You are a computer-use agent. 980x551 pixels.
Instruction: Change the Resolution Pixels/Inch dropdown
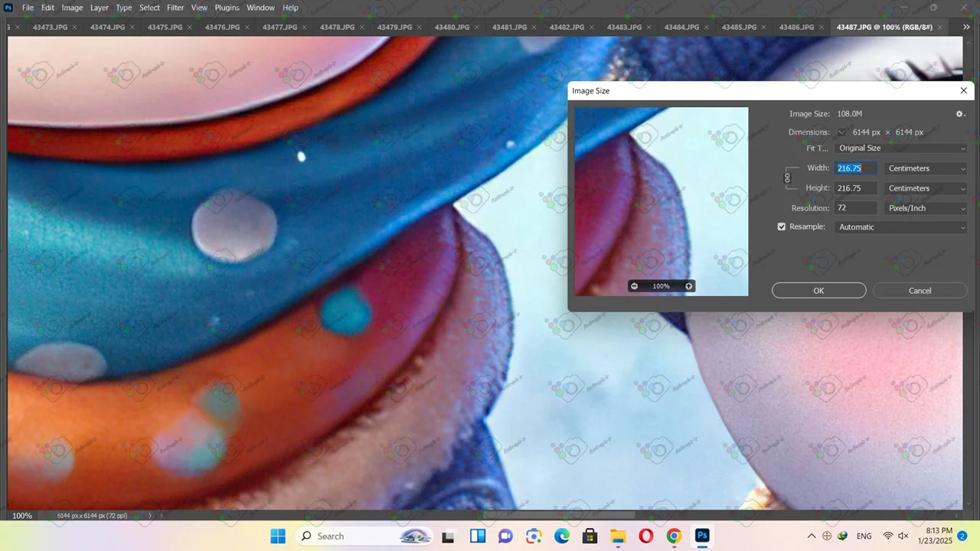pyautogui.click(x=926, y=208)
